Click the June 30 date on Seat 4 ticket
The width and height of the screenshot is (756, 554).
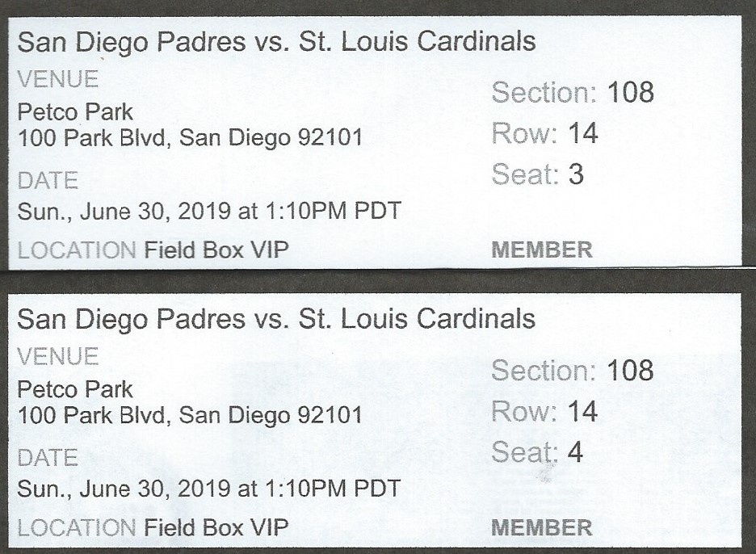[x=209, y=489]
